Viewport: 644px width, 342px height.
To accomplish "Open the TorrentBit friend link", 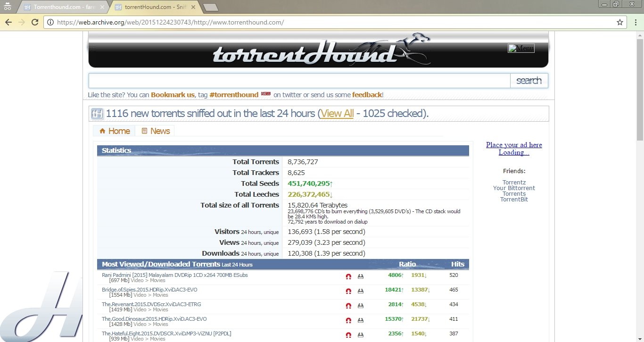I will (514, 200).
